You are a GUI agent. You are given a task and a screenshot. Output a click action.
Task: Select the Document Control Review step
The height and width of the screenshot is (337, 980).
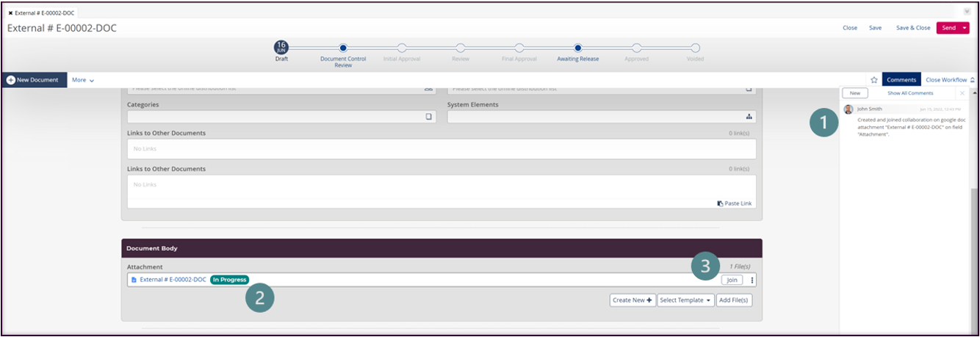pyautogui.click(x=343, y=48)
